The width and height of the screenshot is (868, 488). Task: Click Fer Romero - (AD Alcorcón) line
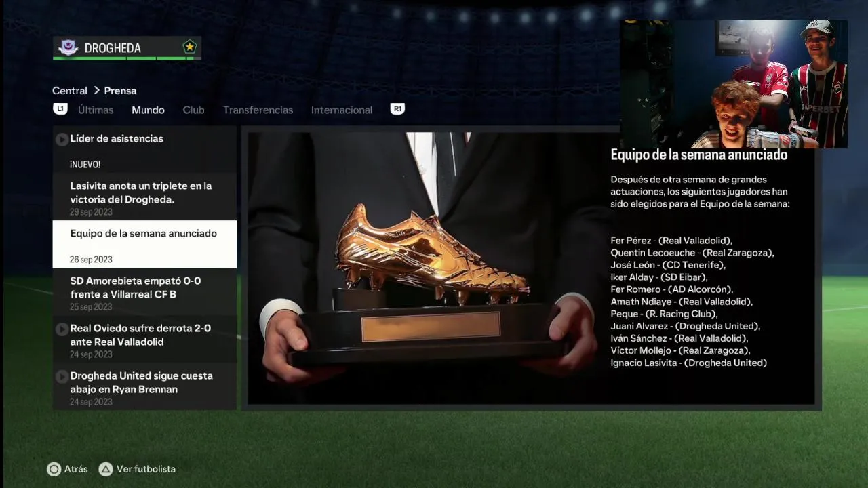tap(672, 289)
